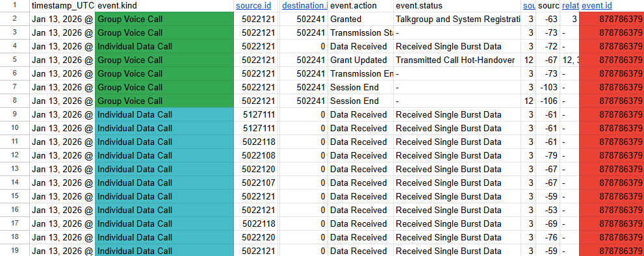Open the event.id header link
644x256 pixels.
click(x=597, y=6)
